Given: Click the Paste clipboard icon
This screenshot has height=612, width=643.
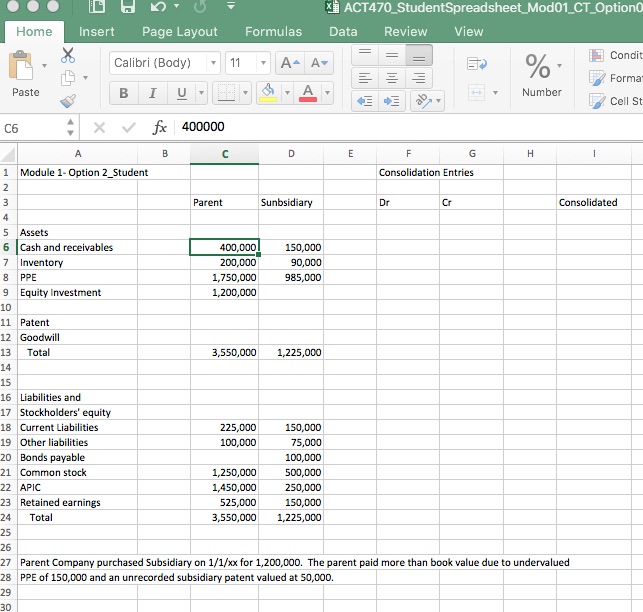Looking at the screenshot, I should pos(20,66).
